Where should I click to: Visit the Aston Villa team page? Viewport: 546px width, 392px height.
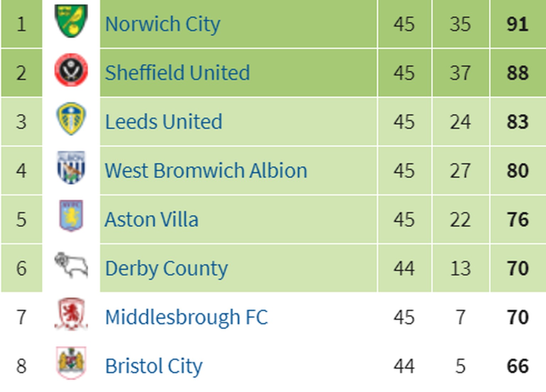[151, 219]
